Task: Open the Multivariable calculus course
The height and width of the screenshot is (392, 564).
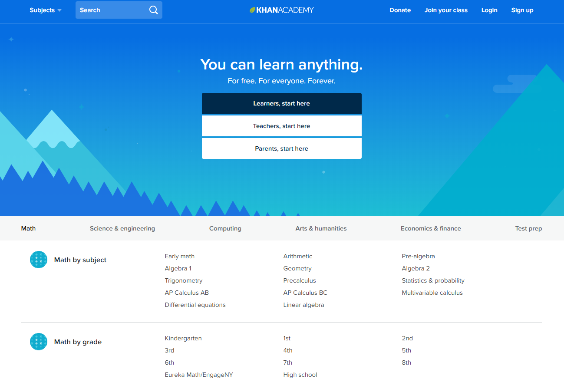Action: click(x=432, y=293)
